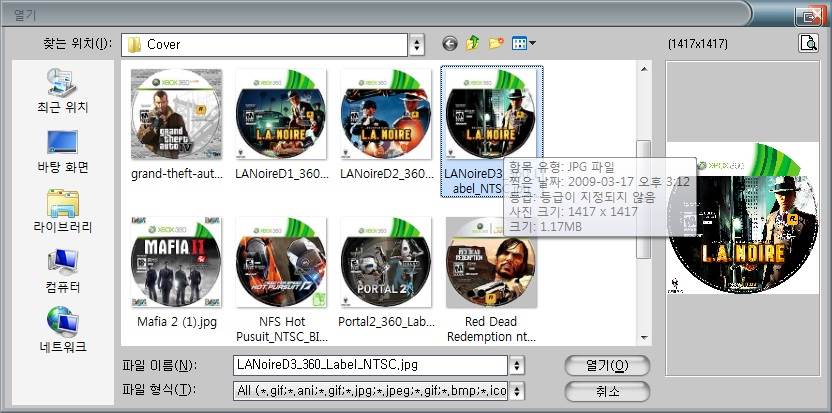
Task: Click the file type combo box
Action: (x=370, y=391)
